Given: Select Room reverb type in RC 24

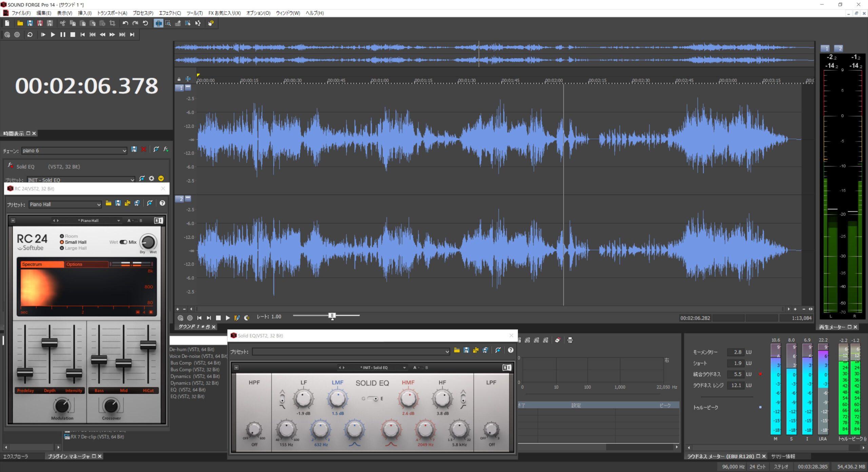Looking at the screenshot, I should 69,236.
